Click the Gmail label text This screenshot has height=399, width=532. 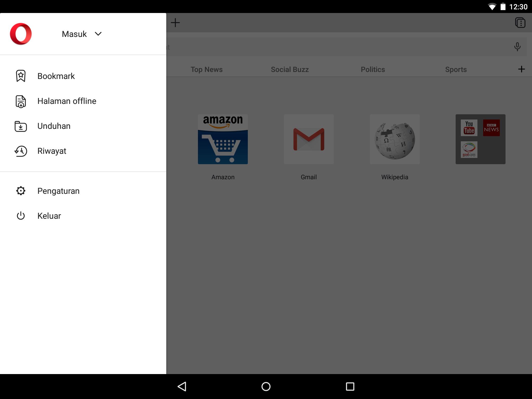point(309,177)
